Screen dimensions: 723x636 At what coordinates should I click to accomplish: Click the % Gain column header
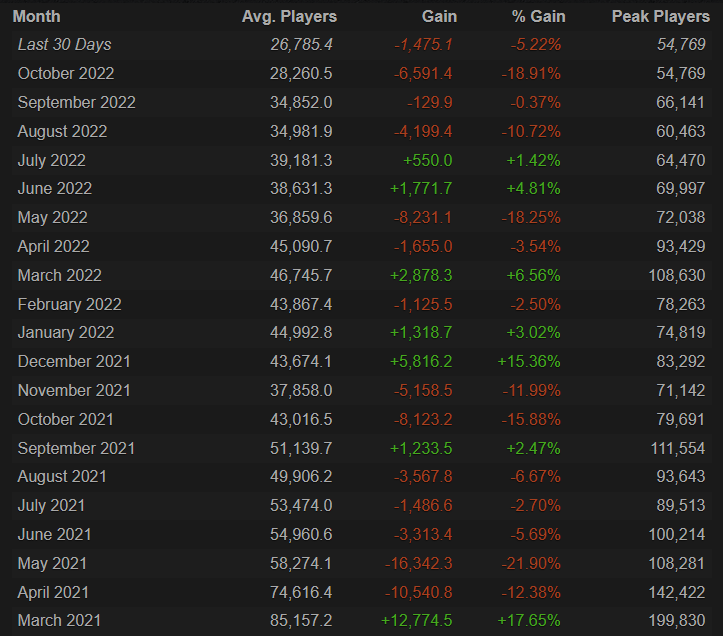(538, 17)
